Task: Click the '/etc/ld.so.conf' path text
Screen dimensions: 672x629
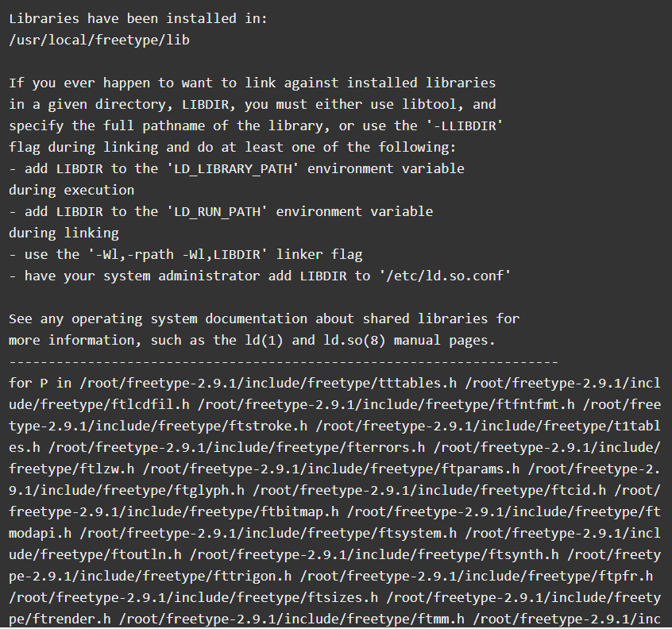Action: [x=446, y=276]
